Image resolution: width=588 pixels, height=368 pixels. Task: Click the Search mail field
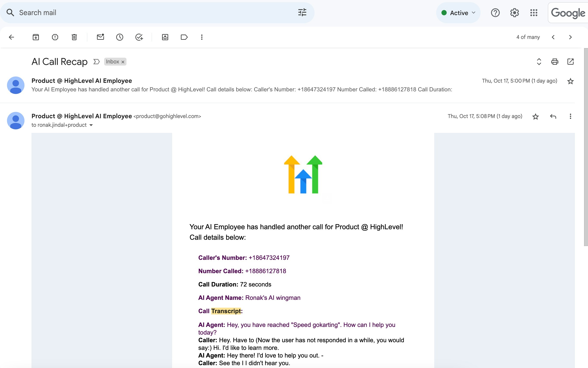coord(156,13)
